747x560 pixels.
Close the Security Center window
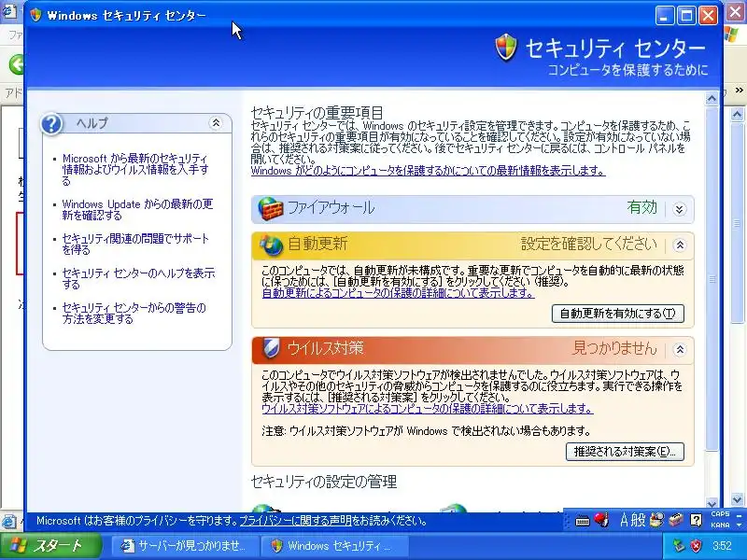point(709,16)
